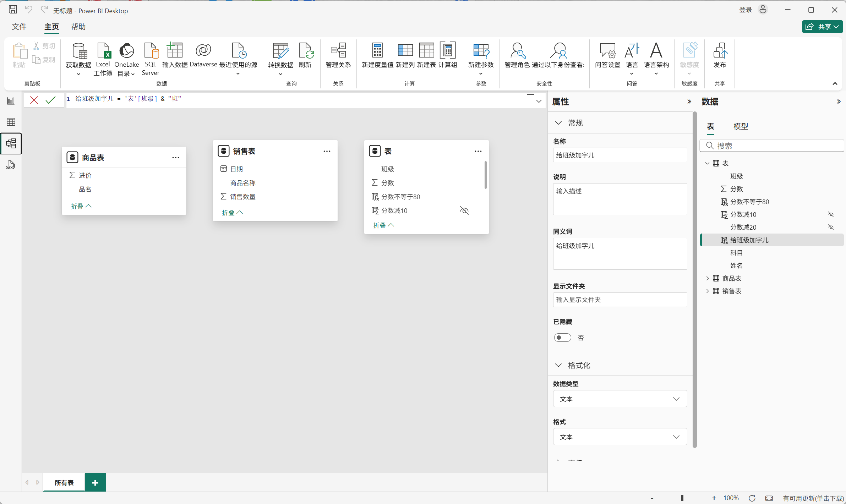Click 管理关系 manage relationships icon

[x=338, y=51]
